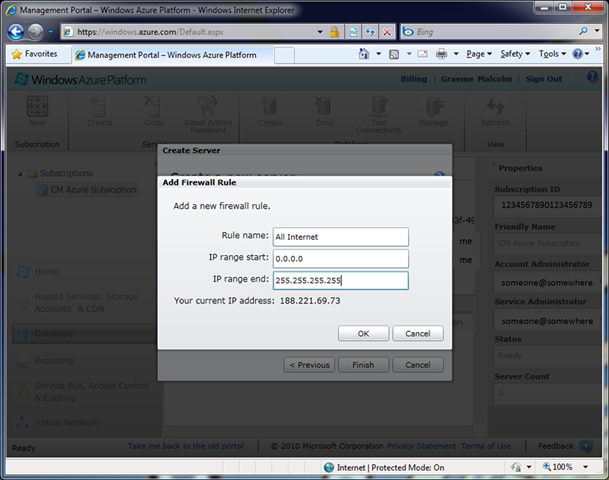This screenshot has height=480, width=609.
Task: Click the Previous button in Create Server
Action: 309,365
